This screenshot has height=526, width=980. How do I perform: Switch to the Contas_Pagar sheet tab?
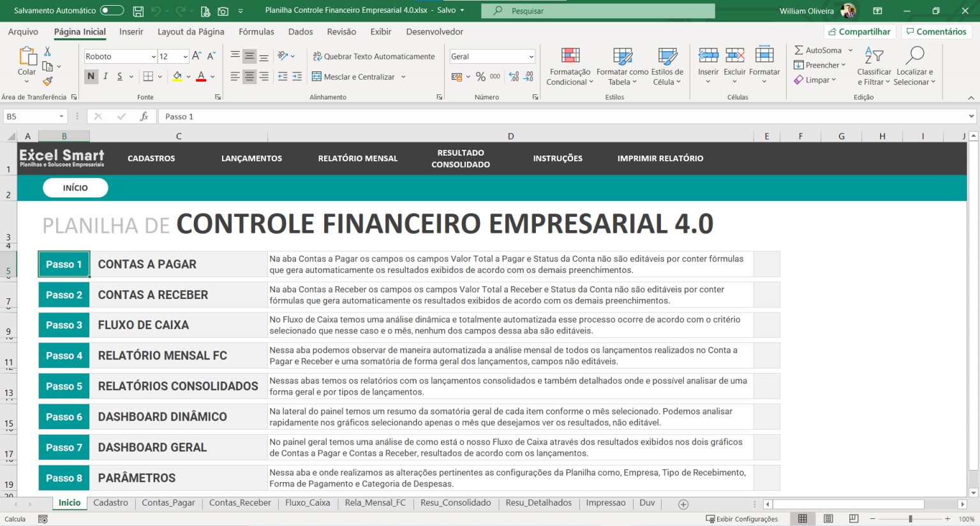click(x=168, y=503)
